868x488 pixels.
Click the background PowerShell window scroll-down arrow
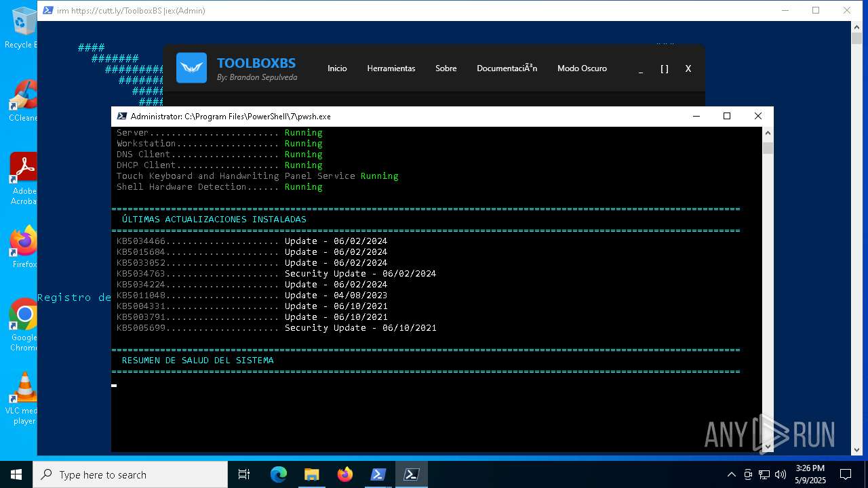(x=856, y=449)
